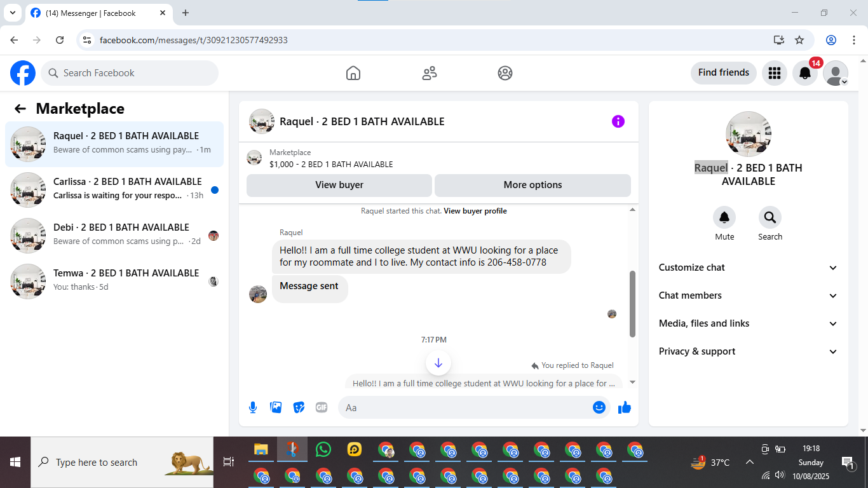Open notifications bell with 14 badge
Image resolution: width=868 pixels, height=488 pixels.
coord(805,73)
